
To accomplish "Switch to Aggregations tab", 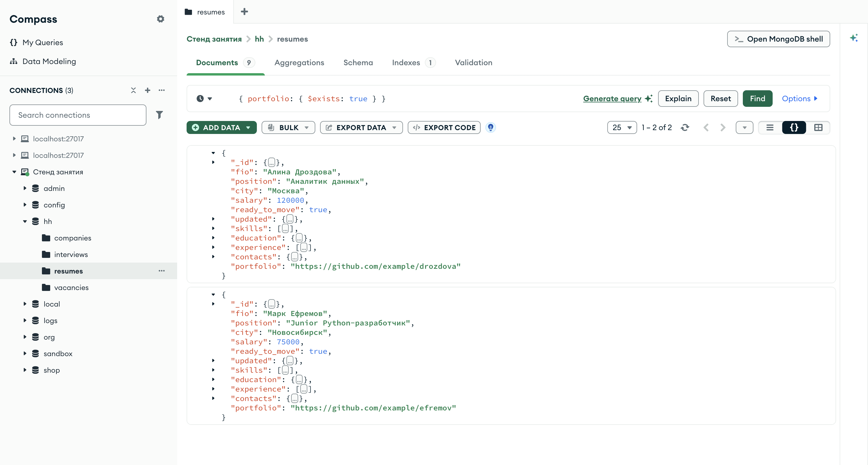I will 299,63.
